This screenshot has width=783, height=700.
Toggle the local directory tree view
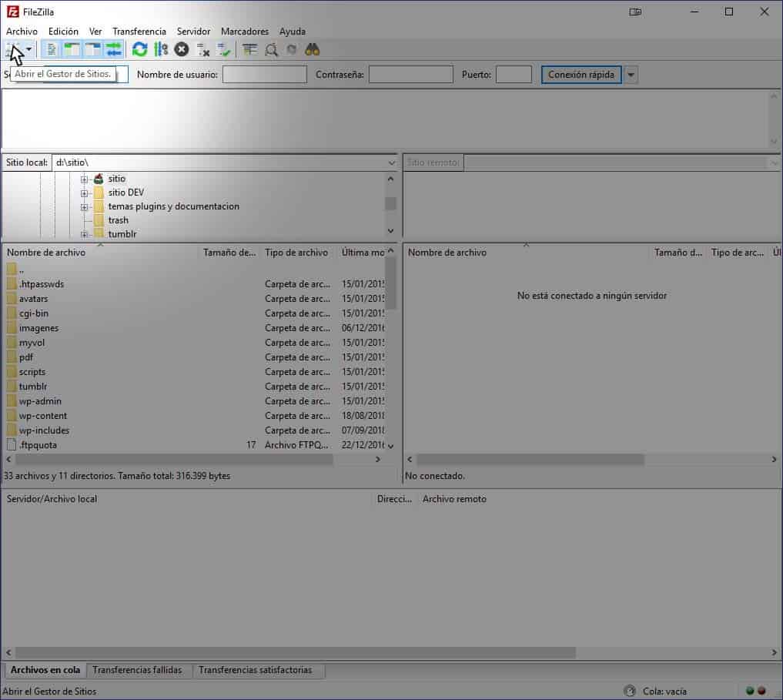point(72,49)
